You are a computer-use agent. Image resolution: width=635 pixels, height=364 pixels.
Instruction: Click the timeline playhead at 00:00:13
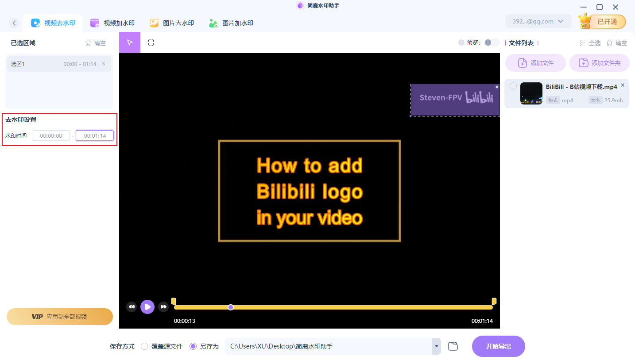[x=231, y=307]
